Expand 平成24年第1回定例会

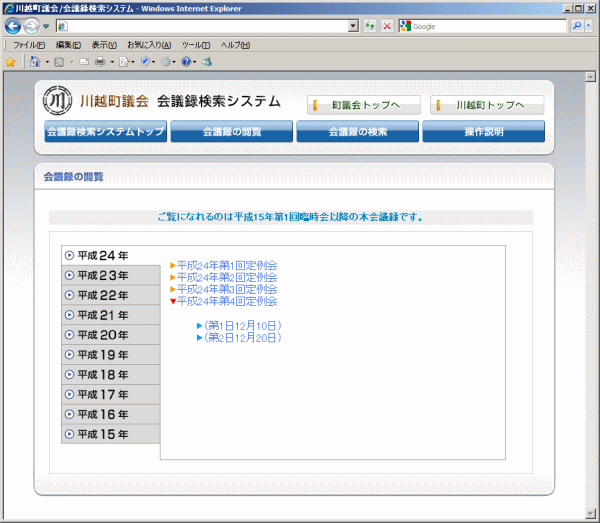(x=224, y=265)
